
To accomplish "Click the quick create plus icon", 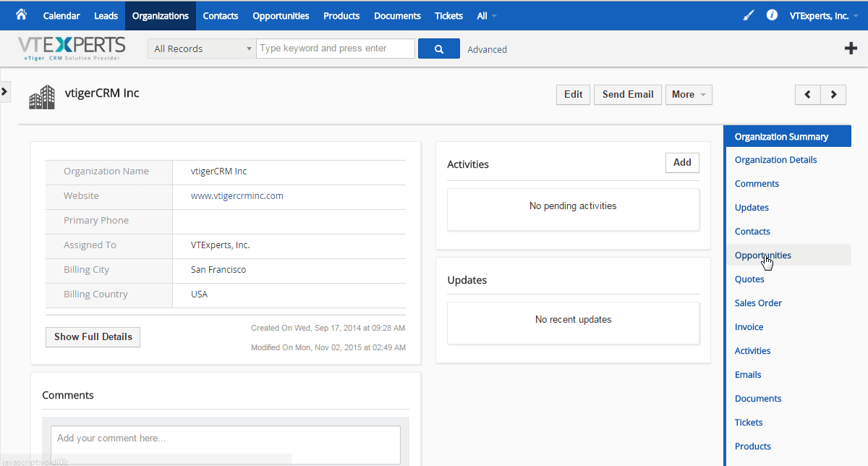I will tap(851, 48).
